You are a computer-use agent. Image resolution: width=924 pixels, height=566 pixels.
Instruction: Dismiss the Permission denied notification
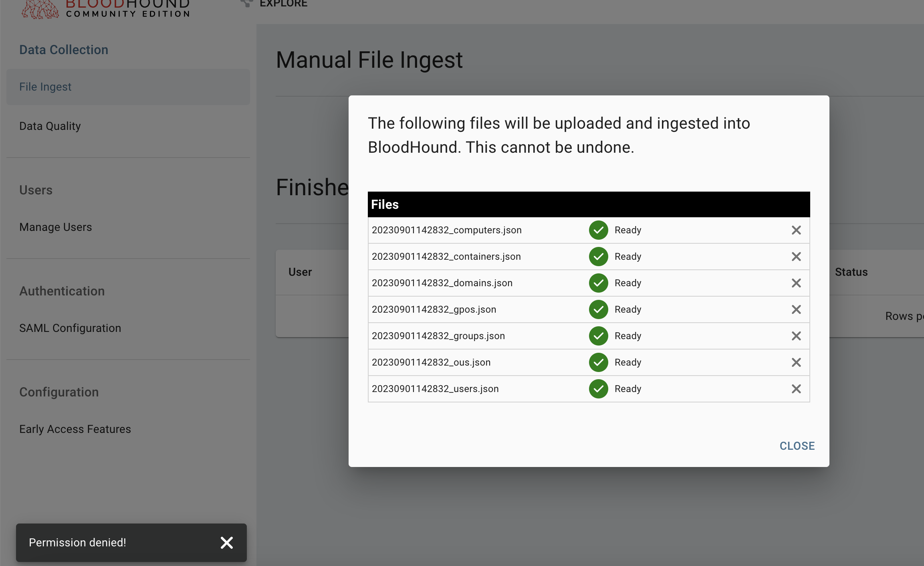[227, 543]
